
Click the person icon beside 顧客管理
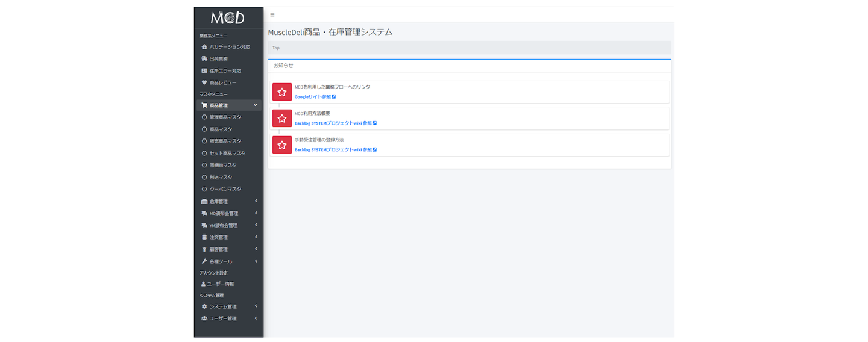pyautogui.click(x=204, y=249)
